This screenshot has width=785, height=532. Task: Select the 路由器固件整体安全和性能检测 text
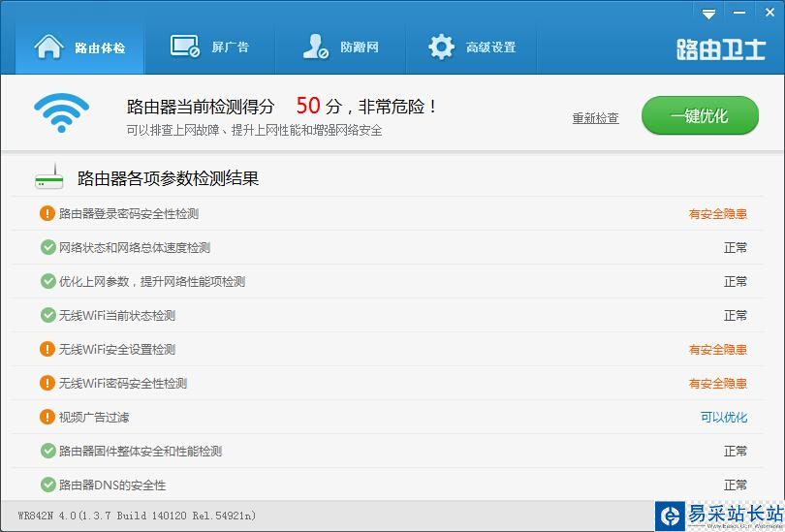(x=141, y=452)
